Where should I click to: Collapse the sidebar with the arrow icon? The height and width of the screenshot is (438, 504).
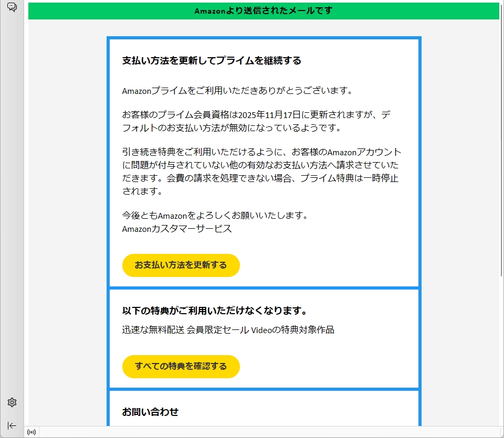tap(12, 425)
